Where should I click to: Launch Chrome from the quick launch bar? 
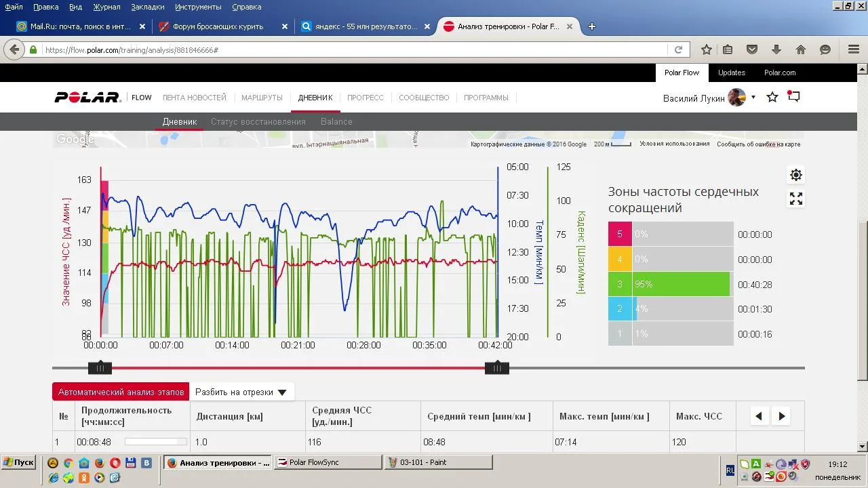click(x=68, y=463)
